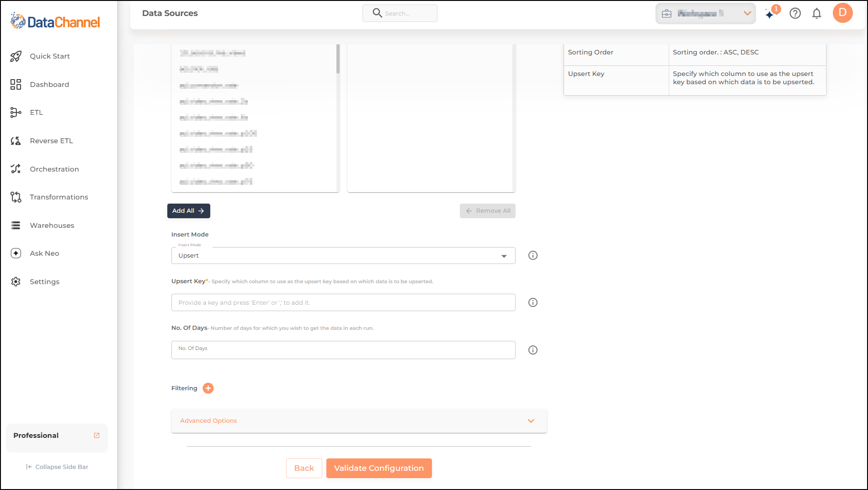868x490 pixels.
Task: Click the Data Sources page title
Action: 170,13
